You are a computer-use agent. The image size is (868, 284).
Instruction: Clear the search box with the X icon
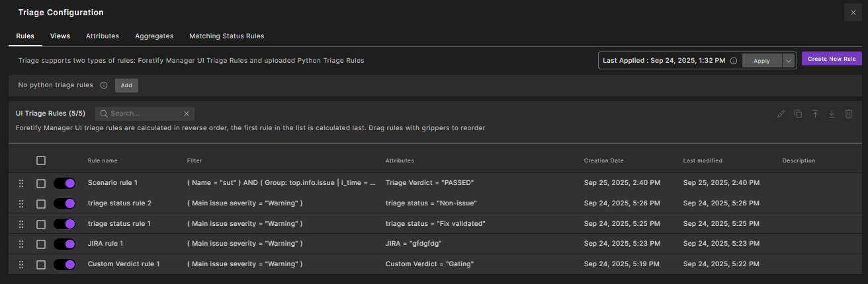click(x=186, y=114)
